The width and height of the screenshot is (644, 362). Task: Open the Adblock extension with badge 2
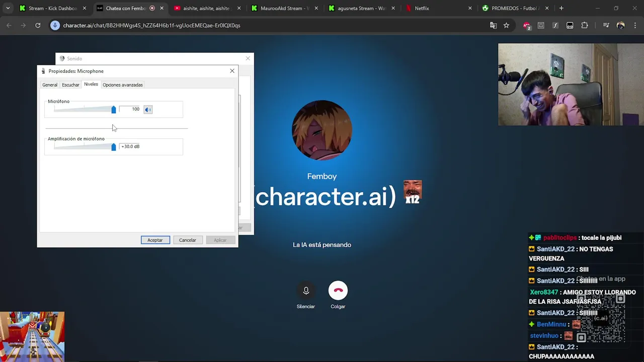(x=526, y=26)
